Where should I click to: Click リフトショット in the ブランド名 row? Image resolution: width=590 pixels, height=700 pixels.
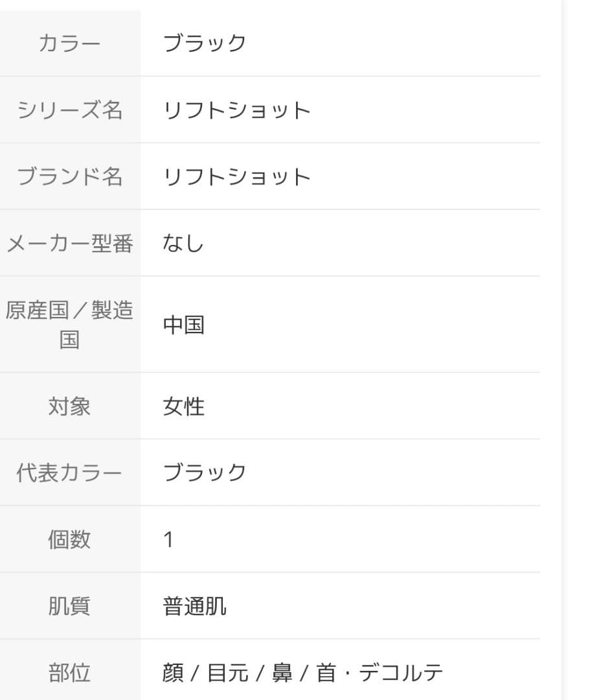(236, 178)
